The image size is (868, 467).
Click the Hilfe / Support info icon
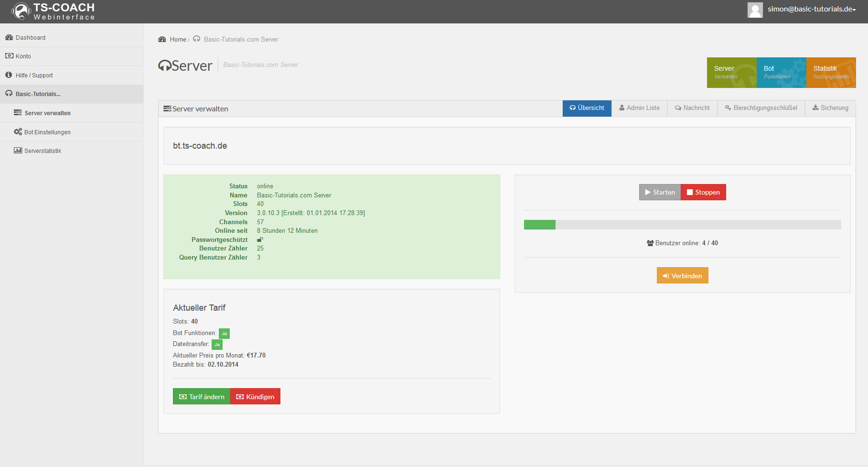click(x=9, y=75)
